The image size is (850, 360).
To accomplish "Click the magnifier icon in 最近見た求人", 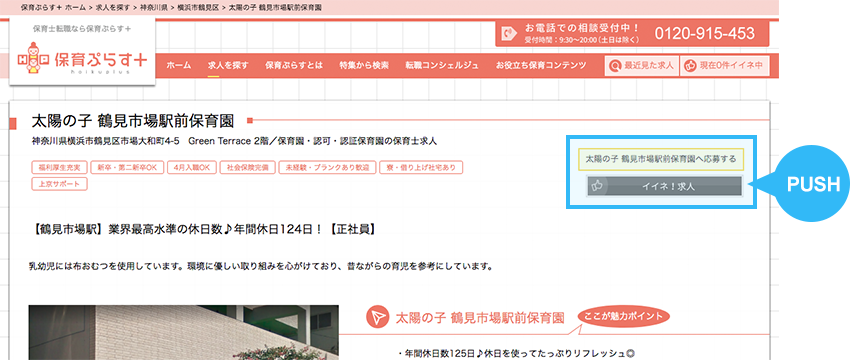I will point(615,66).
